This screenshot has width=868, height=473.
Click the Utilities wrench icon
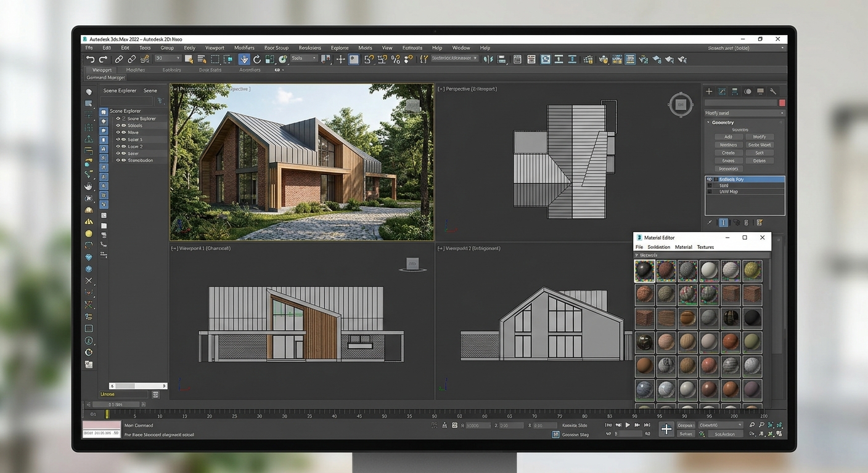774,92
